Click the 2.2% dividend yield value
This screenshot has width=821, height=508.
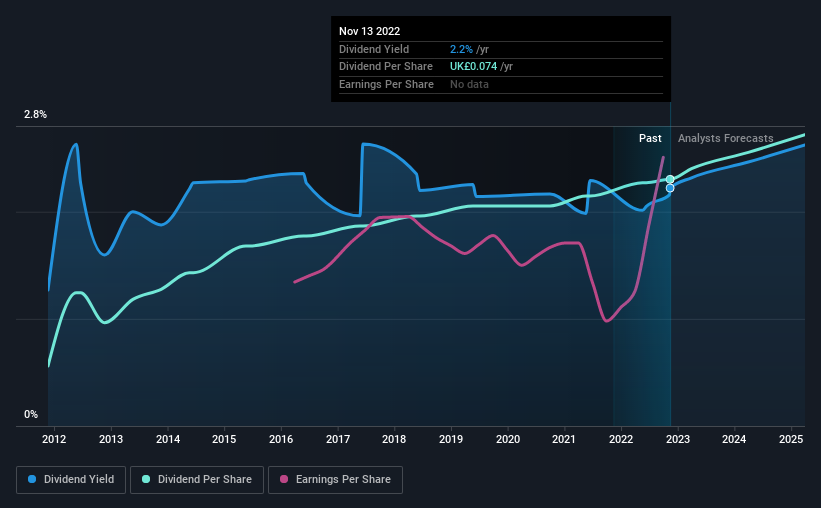click(461, 49)
